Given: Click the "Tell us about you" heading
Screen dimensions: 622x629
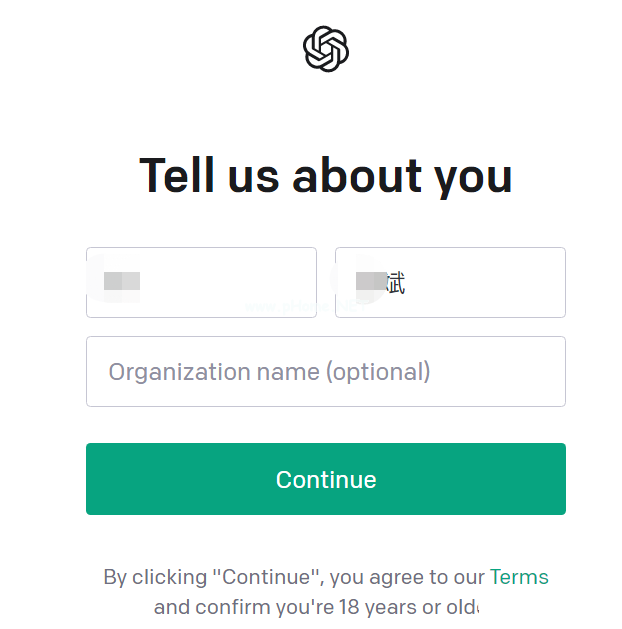Looking at the screenshot, I should (x=326, y=176).
